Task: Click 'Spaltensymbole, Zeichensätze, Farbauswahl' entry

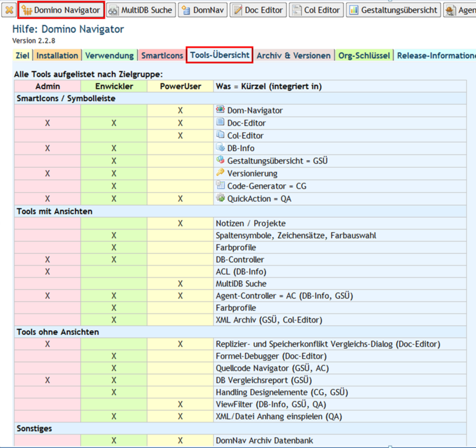Action: coord(296,235)
